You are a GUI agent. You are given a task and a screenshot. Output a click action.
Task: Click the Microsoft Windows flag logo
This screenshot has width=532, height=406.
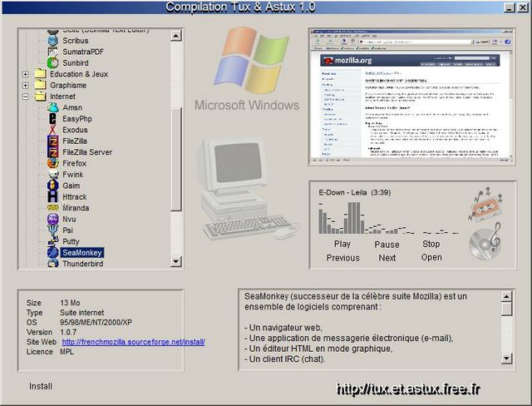click(x=251, y=61)
